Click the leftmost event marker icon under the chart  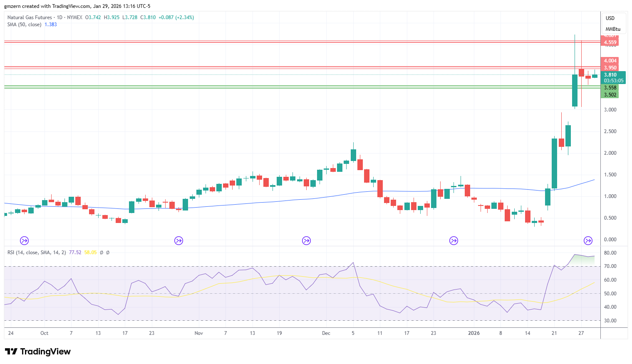25,240
